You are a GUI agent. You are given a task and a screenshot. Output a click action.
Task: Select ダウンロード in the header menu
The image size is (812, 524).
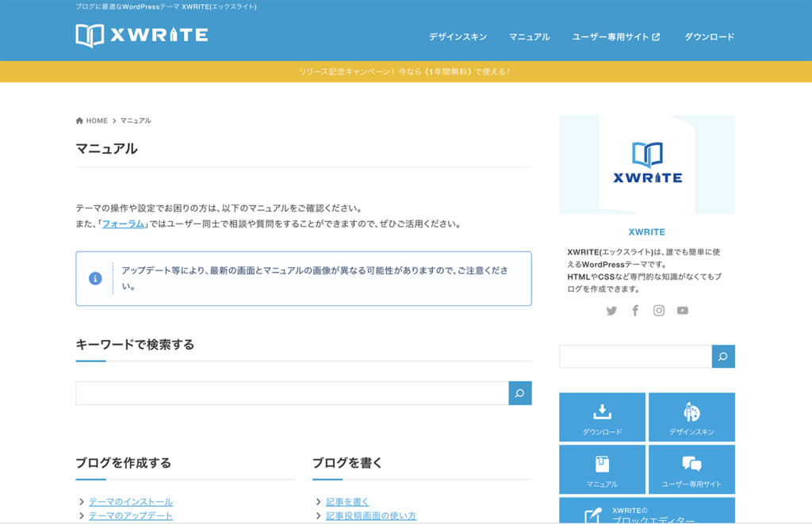(x=708, y=36)
